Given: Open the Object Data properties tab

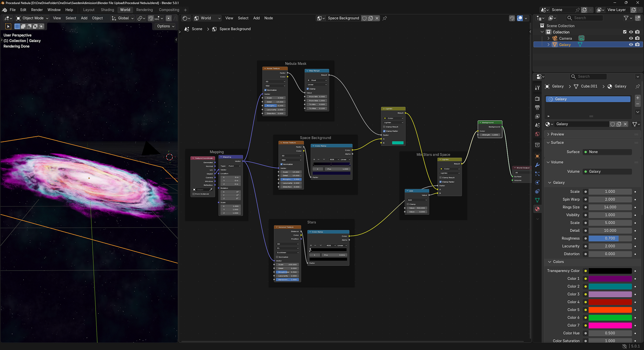Looking at the screenshot, I should pyautogui.click(x=537, y=200).
